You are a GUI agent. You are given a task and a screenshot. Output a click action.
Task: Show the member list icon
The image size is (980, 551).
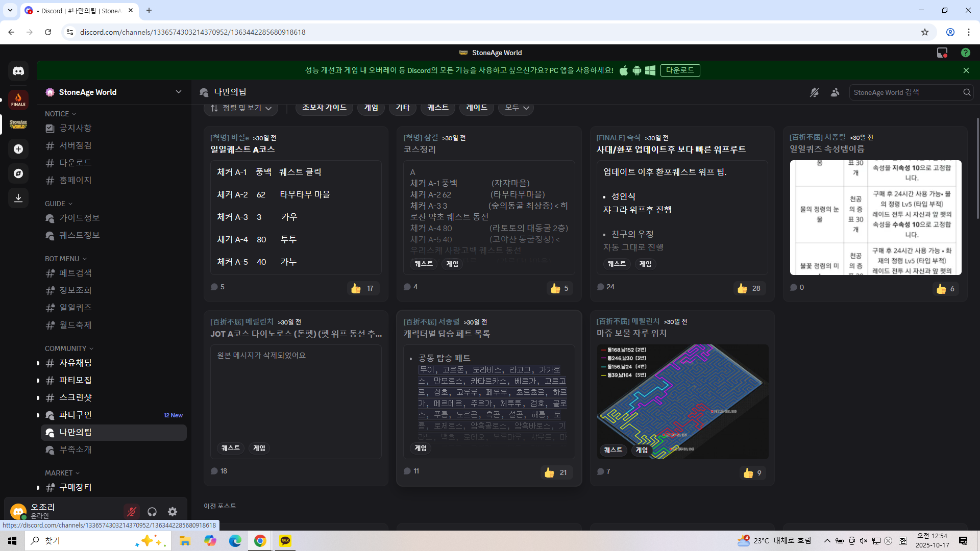[835, 92]
